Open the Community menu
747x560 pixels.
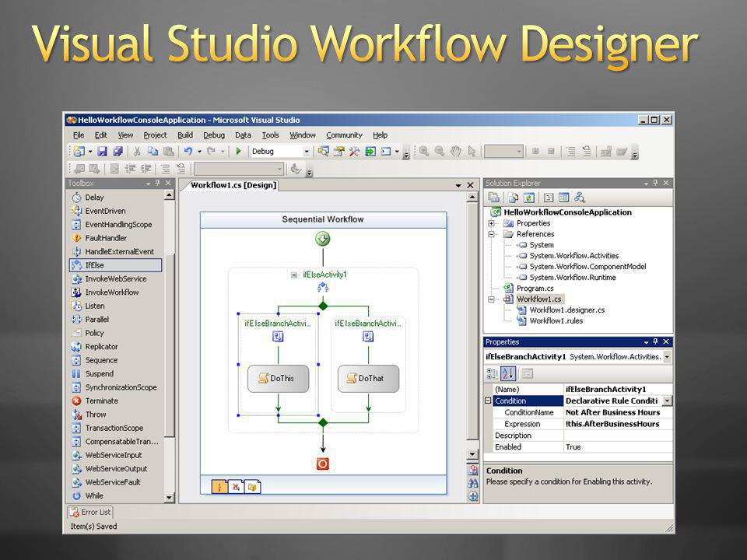344,135
